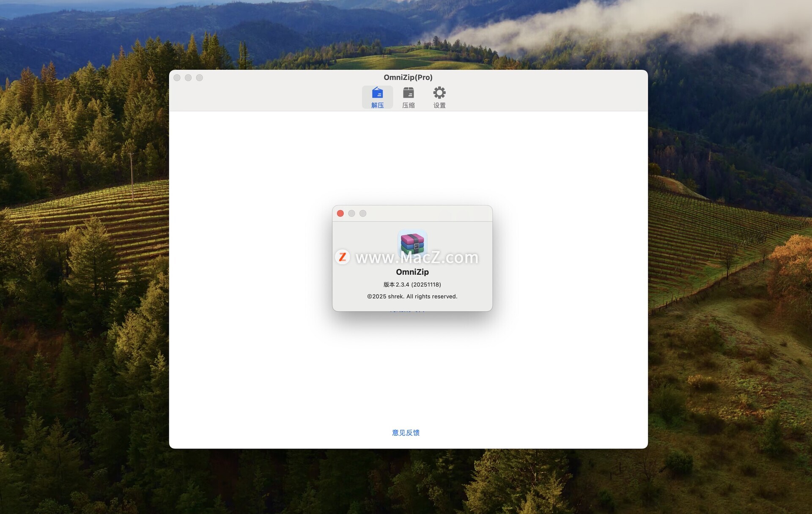Click the About dialog's gray zoom button

[363, 213]
